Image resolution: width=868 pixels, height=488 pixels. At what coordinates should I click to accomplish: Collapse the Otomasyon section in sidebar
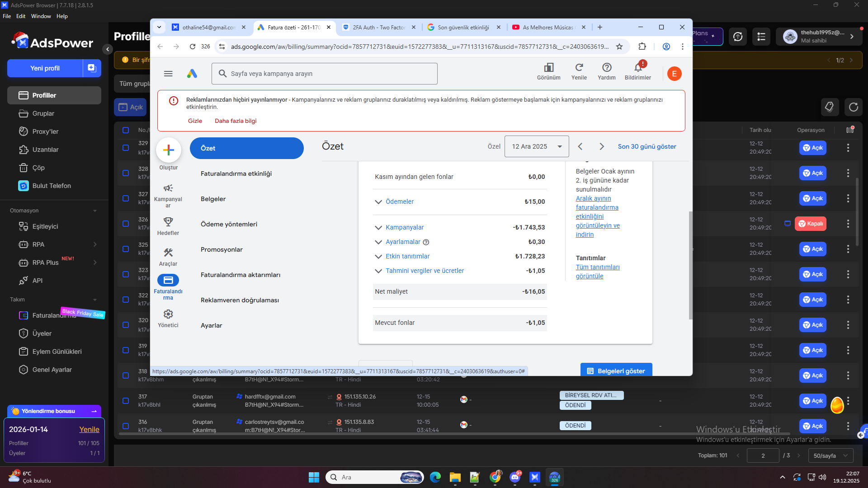click(95, 211)
